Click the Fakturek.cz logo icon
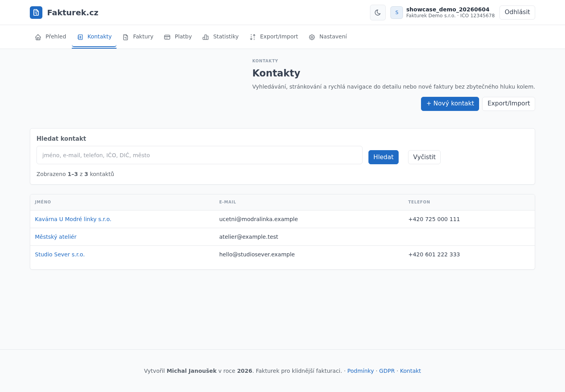 coord(36,13)
